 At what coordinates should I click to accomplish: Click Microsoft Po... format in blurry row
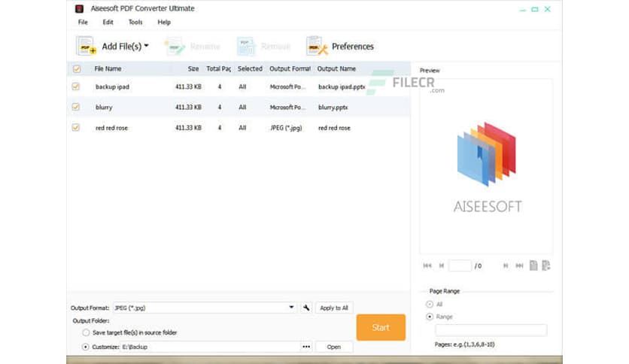tap(287, 107)
